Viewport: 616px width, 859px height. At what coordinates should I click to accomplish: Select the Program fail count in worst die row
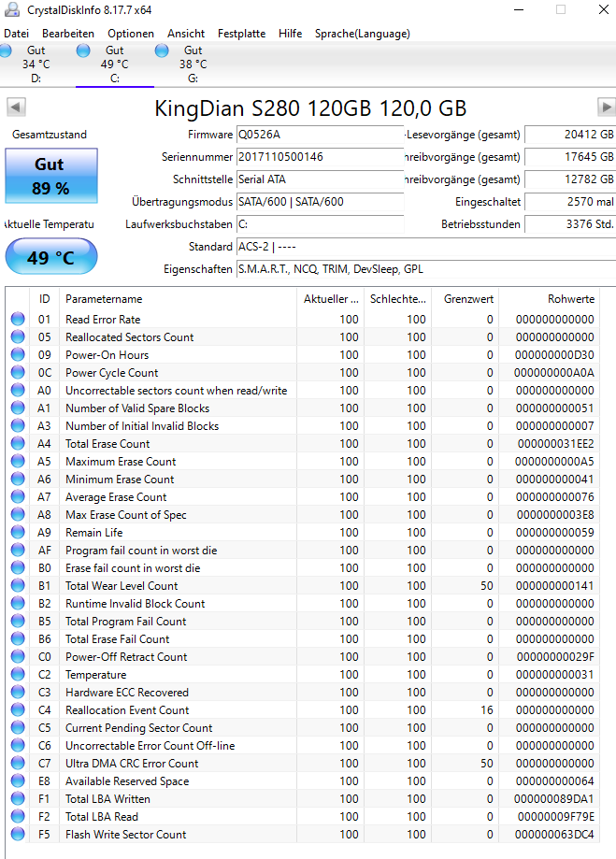(303, 550)
